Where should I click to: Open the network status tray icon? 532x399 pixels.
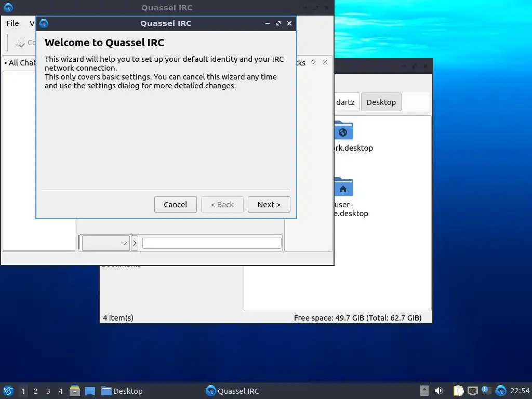[472, 391]
